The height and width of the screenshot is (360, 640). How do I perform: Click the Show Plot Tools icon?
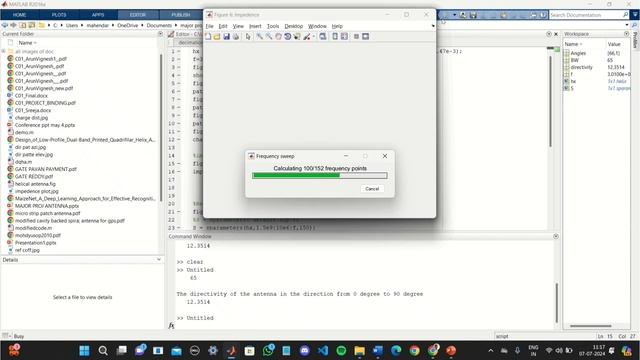point(366,37)
